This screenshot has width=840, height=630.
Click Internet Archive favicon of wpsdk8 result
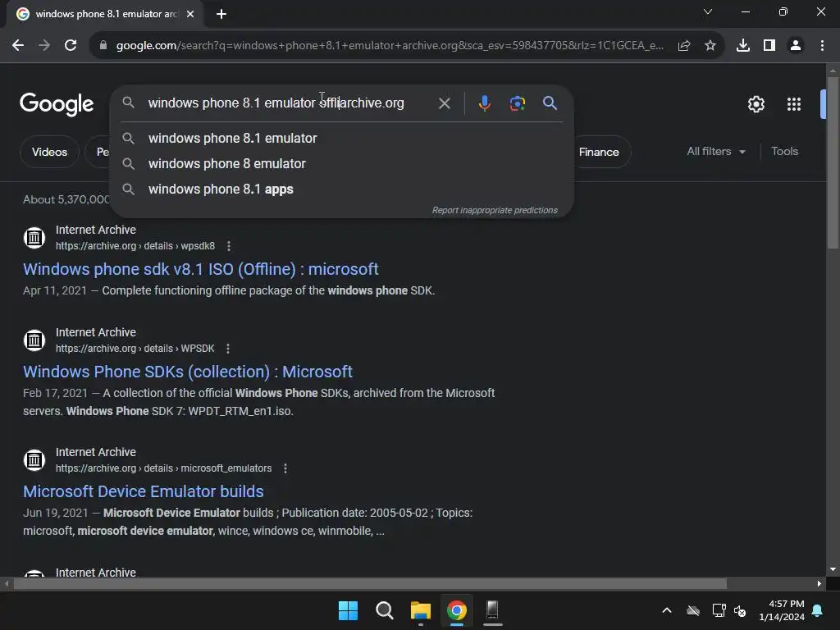coord(34,237)
